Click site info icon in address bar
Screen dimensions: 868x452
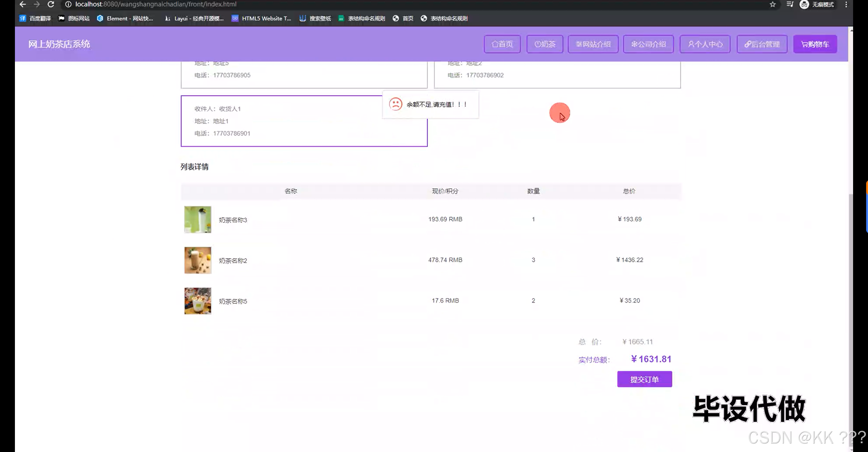click(x=68, y=4)
